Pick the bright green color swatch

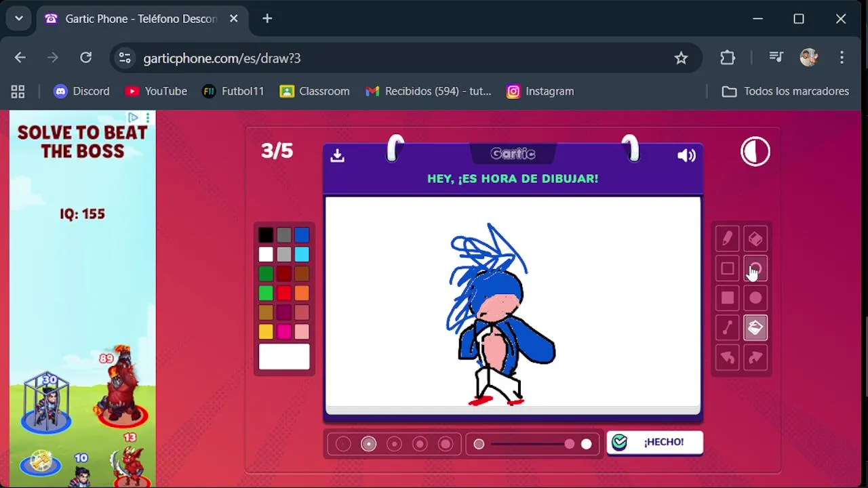pyautogui.click(x=266, y=293)
